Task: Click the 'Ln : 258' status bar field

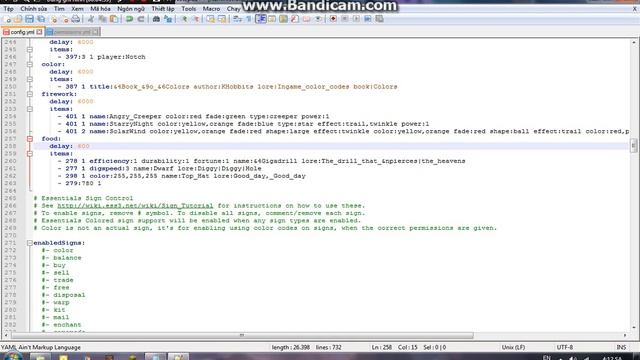Action: [x=382, y=347]
